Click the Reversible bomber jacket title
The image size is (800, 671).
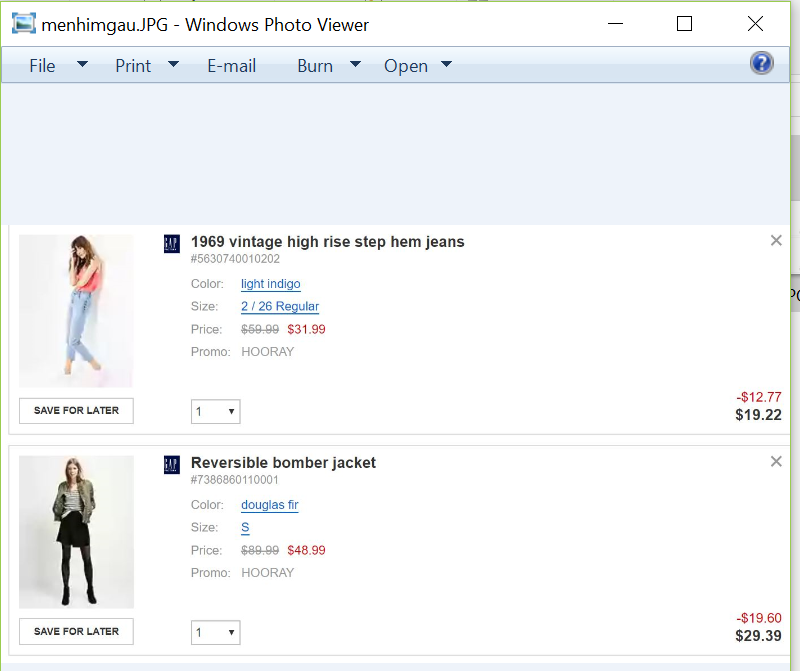point(283,462)
